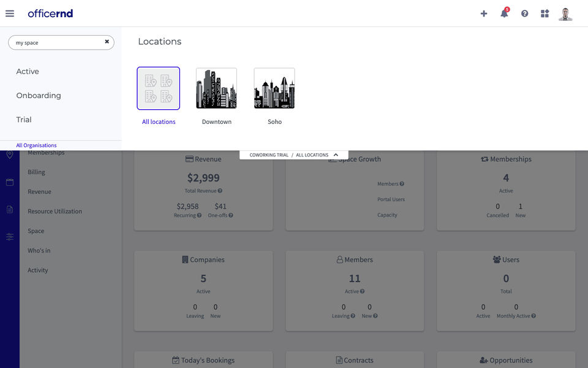Click the Users group icon
Image resolution: width=588 pixels, height=368 pixels.
click(x=497, y=259)
